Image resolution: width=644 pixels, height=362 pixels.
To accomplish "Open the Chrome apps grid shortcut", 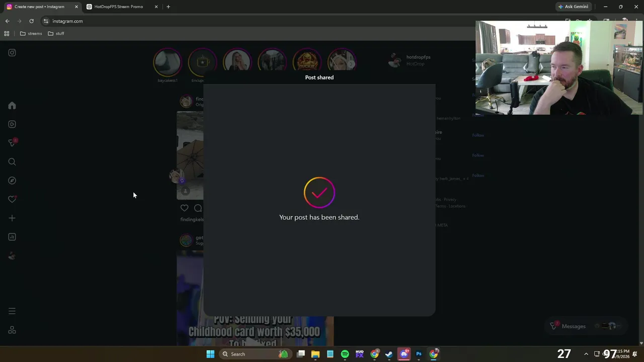I will point(7,34).
